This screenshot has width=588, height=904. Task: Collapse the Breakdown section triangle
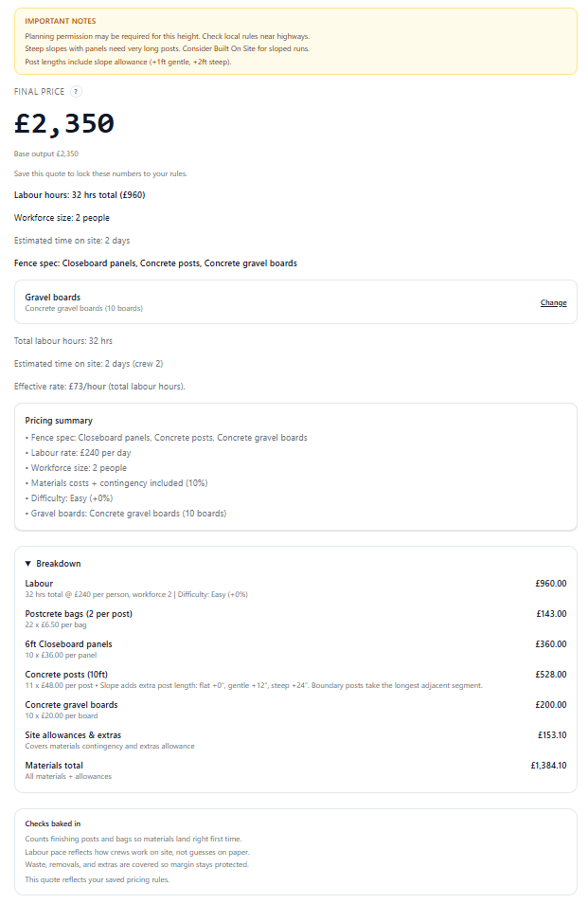click(x=28, y=564)
